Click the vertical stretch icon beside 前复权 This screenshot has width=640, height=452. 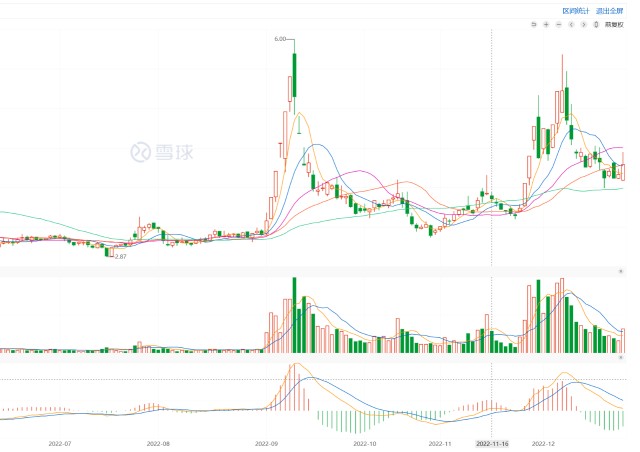tap(596, 24)
